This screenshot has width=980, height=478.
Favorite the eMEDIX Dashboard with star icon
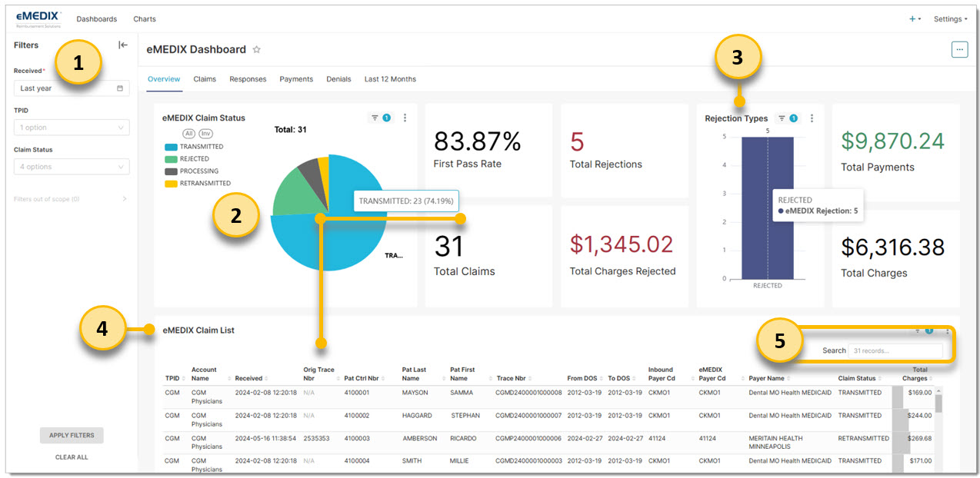[257, 49]
